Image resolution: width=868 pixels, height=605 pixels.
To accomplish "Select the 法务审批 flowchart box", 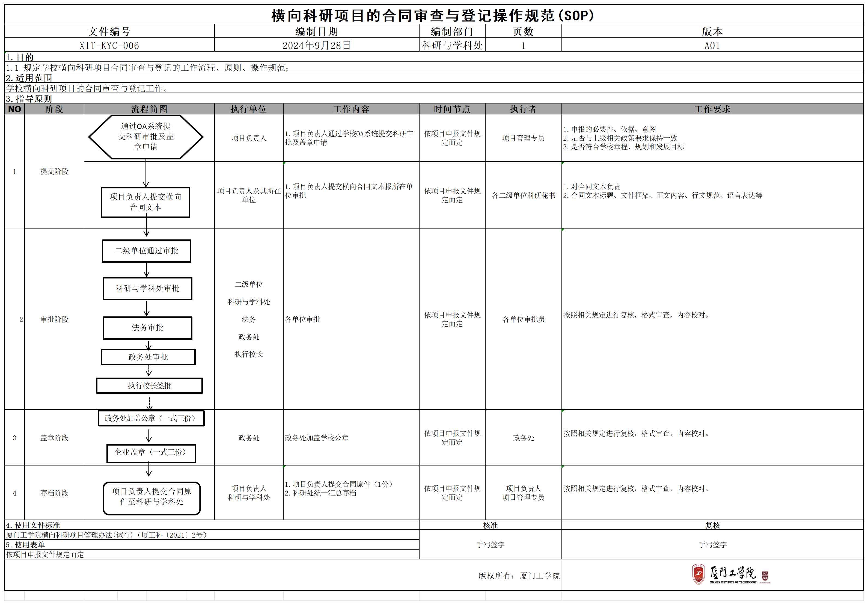I will tap(148, 328).
